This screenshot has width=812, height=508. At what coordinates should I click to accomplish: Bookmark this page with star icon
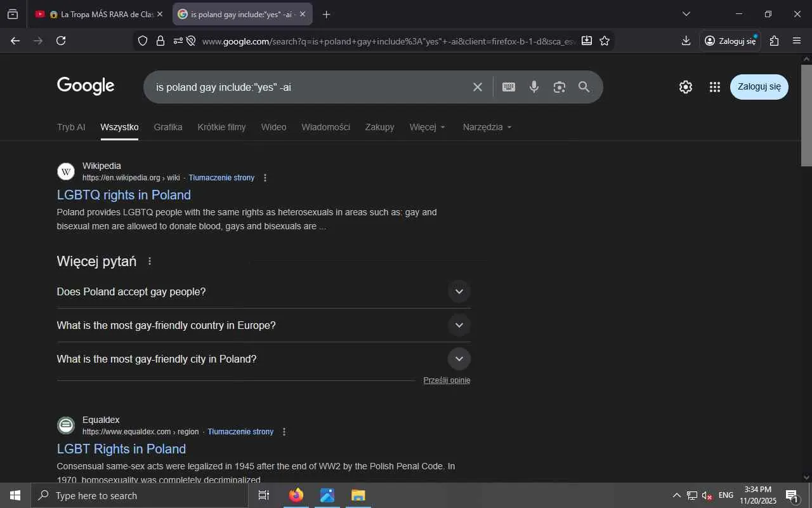coord(605,41)
